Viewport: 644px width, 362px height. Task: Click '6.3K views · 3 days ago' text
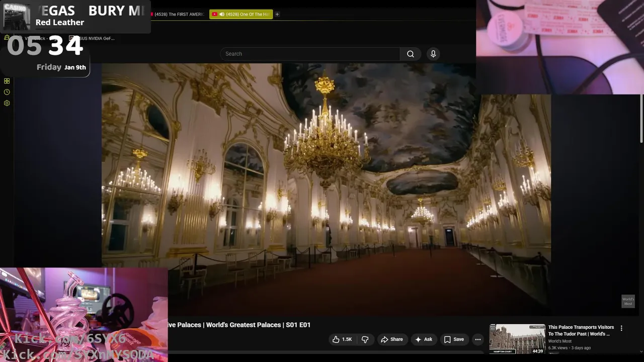[570, 348]
